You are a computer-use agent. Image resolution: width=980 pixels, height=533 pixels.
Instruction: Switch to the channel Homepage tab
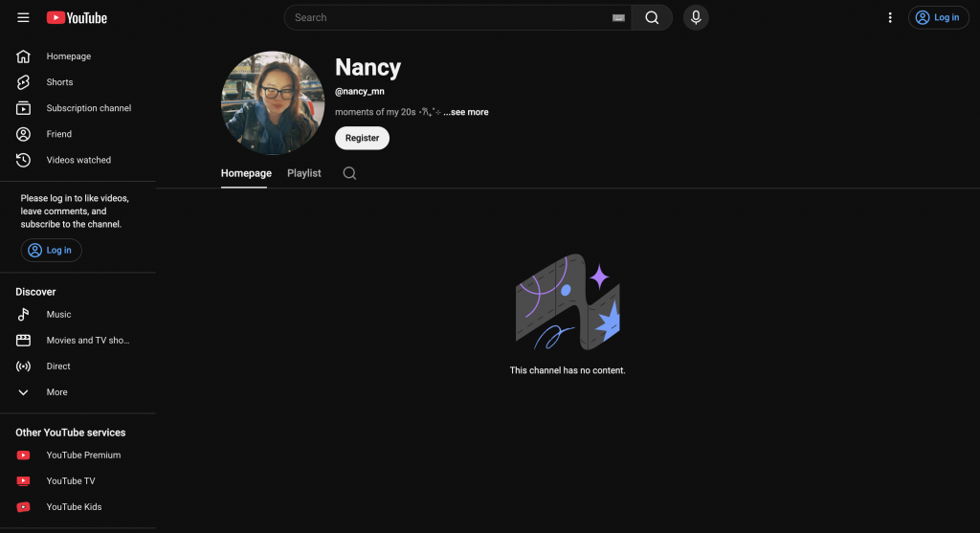(x=246, y=173)
